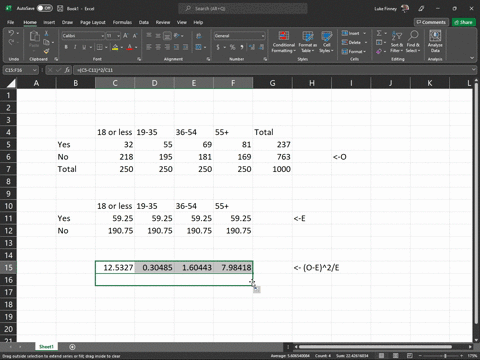The image size is (480, 360).
Task: Click the Comments button
Action: coord(431,22)
